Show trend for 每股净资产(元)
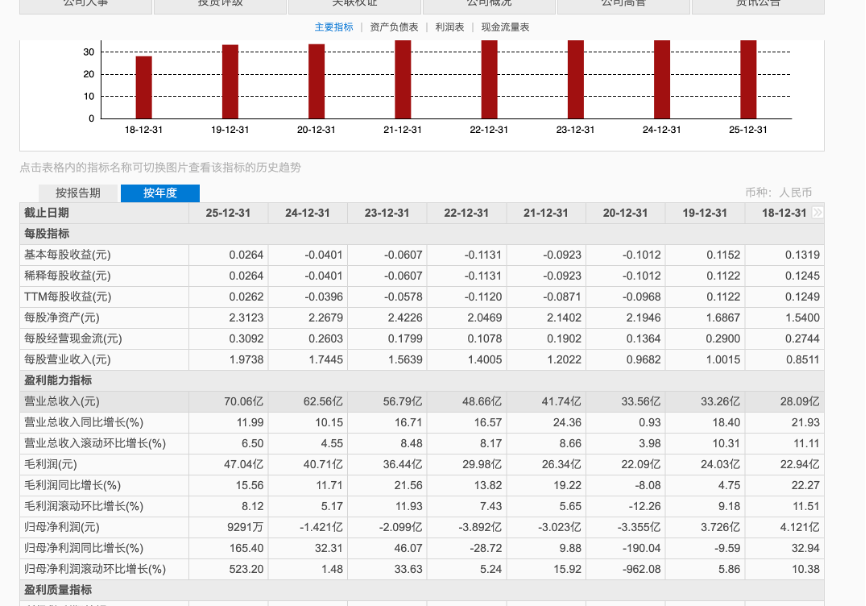Image resolution: width=866 pixels, height=606 pixels. pos(61,318)
